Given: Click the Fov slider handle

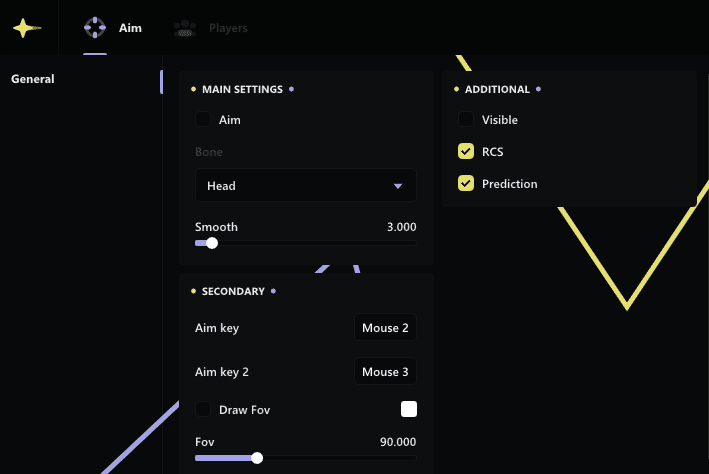Looking at the screenshot, I should click(257, 458).
